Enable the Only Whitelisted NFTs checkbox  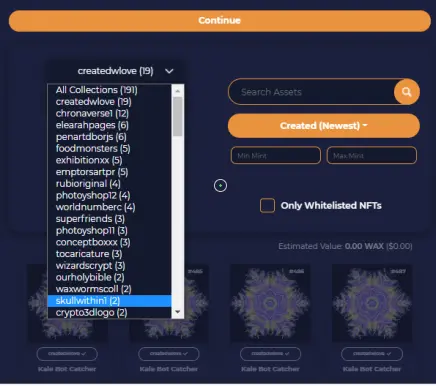click(x=267, y=205)
